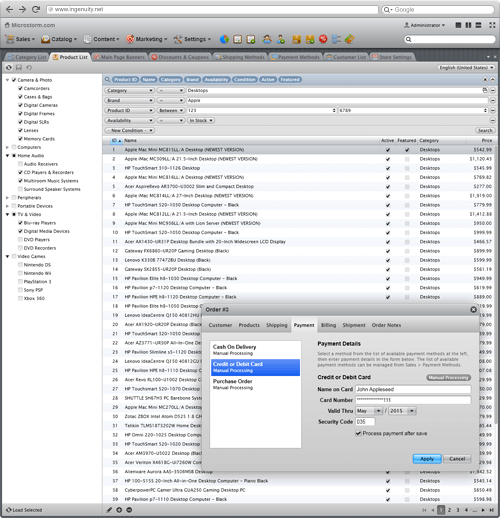Click the Search button
The image size is (500, 518).
tap(485, 130)
